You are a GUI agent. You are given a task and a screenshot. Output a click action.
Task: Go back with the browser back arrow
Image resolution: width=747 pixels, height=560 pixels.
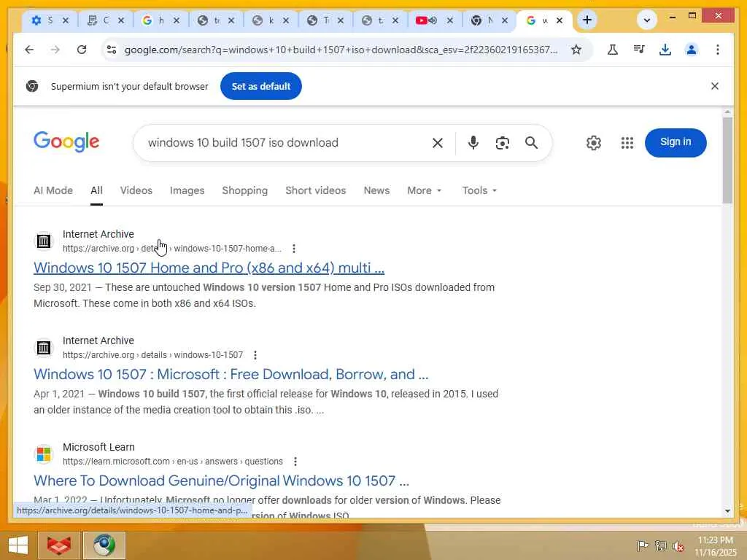[29, 50]
